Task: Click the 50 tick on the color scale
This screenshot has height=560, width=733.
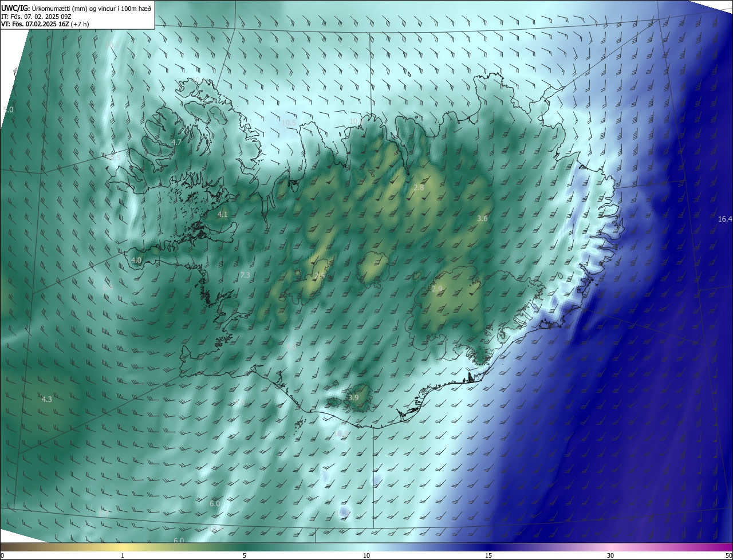Action: pyautogui.click(x=728, y=555)
